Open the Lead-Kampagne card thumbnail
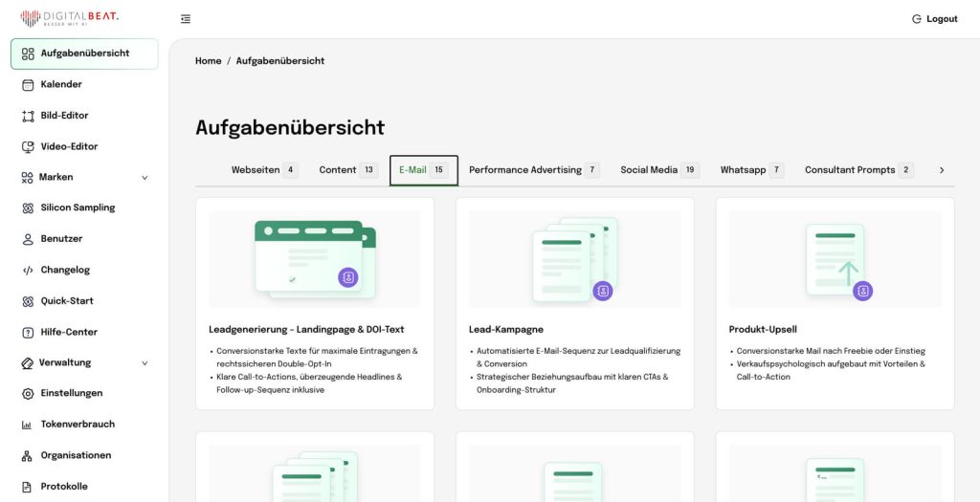 point(574,259)
